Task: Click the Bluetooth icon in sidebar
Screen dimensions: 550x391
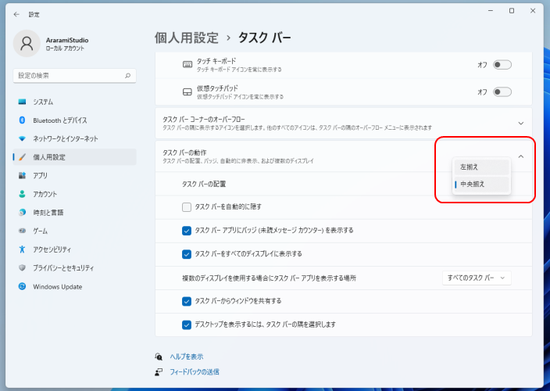Action: pyautogui.click(x=22, y=120)
